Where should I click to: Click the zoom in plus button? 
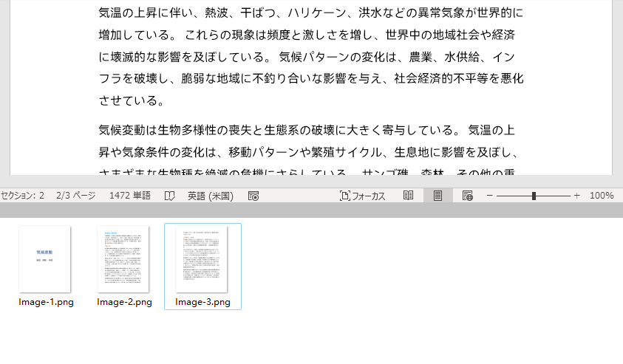click(577, 196)
